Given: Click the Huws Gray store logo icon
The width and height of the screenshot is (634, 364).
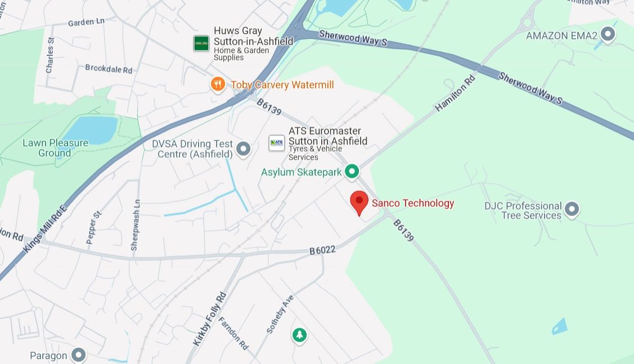Looking at the screenshot, I should click(201, 43).
